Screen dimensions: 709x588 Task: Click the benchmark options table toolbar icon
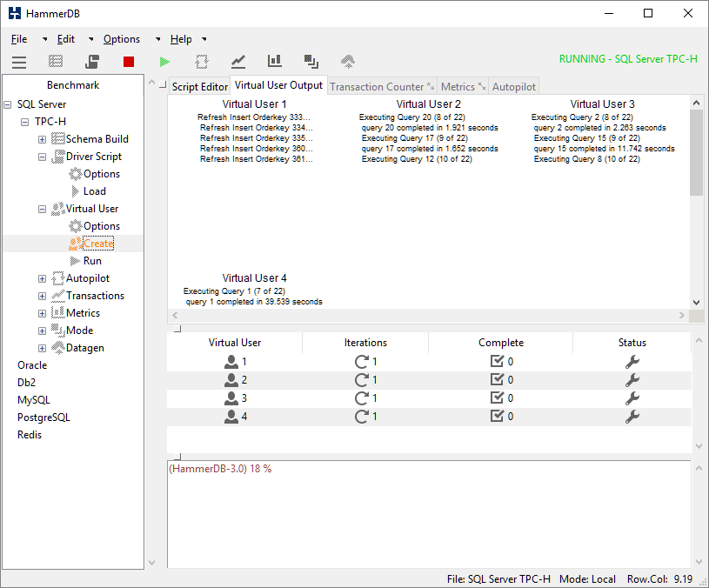pos(56,62)
